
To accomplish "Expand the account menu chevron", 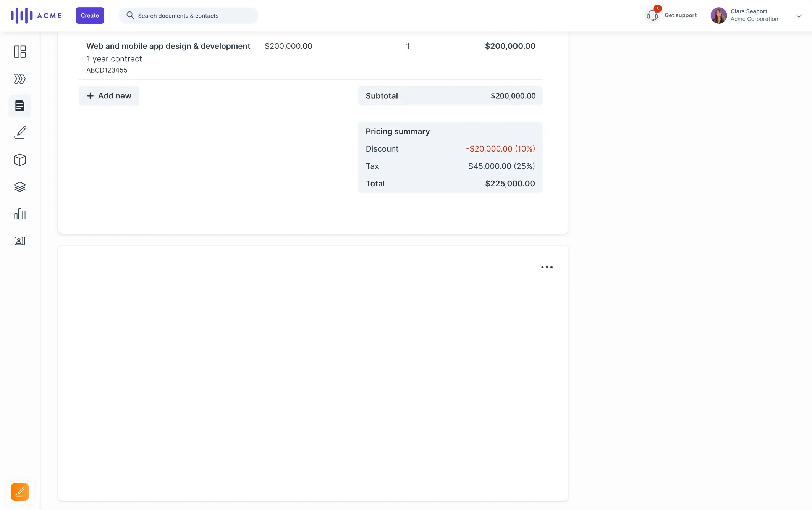I will pos(799,16).
